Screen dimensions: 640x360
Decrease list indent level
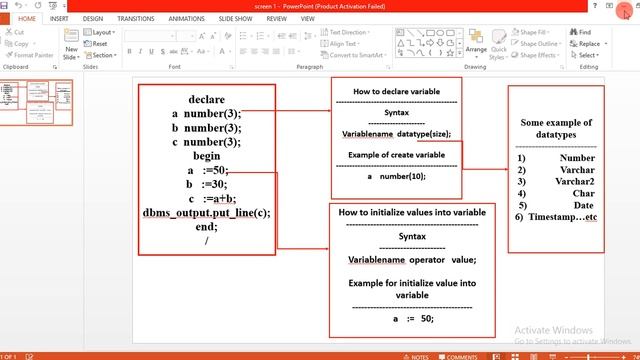click(x=282, y=36)
